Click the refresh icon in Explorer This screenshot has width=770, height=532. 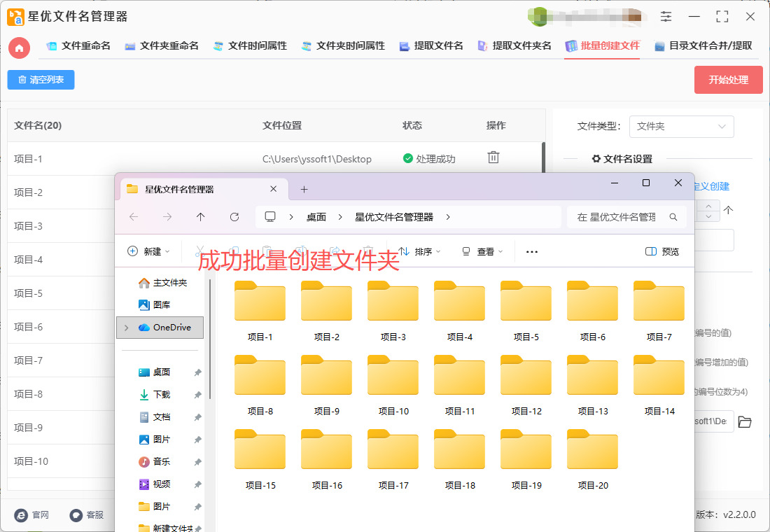[x=234, y=217]
